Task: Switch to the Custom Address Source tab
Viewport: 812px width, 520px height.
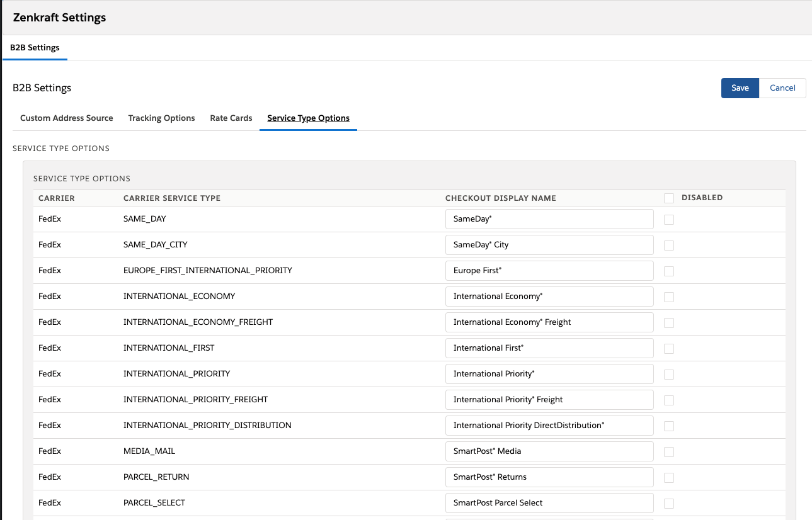Action: pos(67,118)
